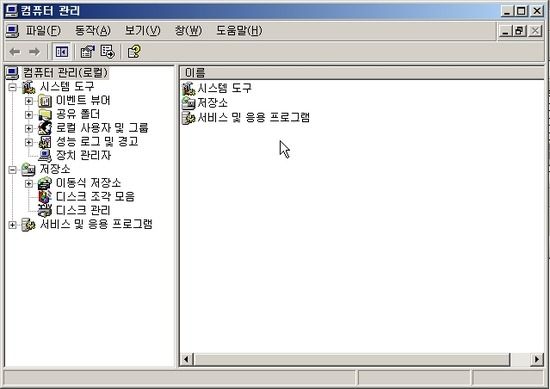The image size is (550, 389).
Task: Select 로컬 사용자 및 그룹 text
Action: click(x=102, y=128)
